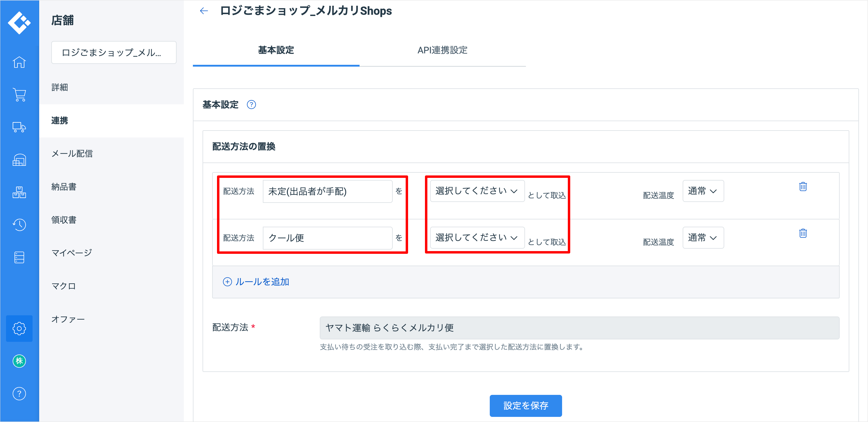This screenshot has width=868, height=422.
Task: Expand 選択してください dropdown for クール便 row
Action: pyautogui.click(x=477, y=238)
